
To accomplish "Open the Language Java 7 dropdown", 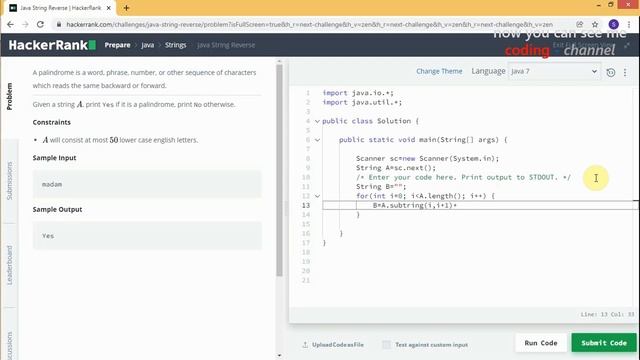I will (x=554, y=71).
